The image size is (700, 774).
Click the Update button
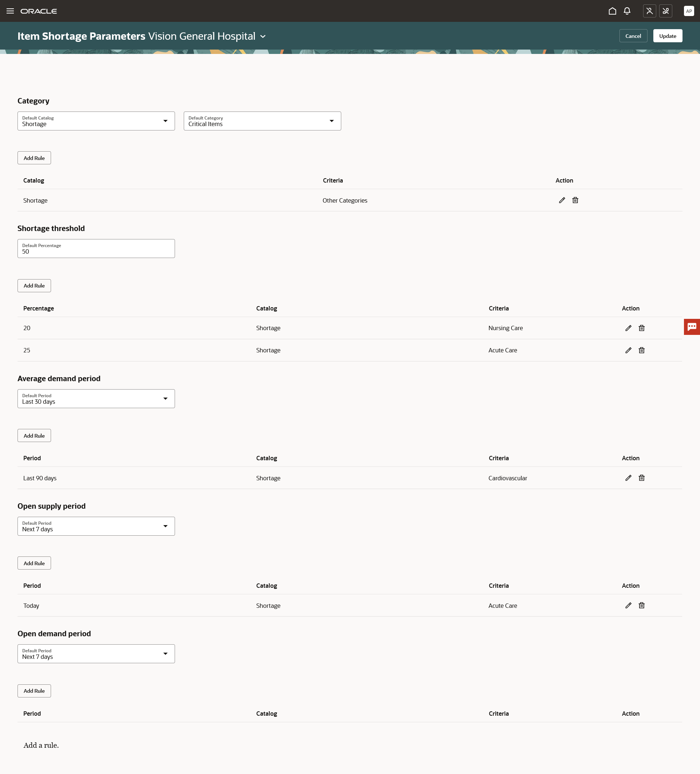point(668,36)
